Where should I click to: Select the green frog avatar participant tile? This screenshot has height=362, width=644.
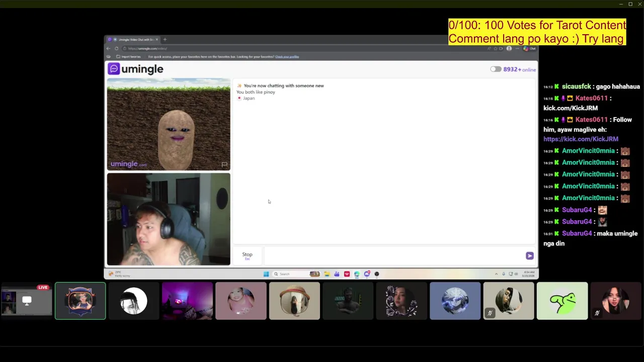pos(562,301)
